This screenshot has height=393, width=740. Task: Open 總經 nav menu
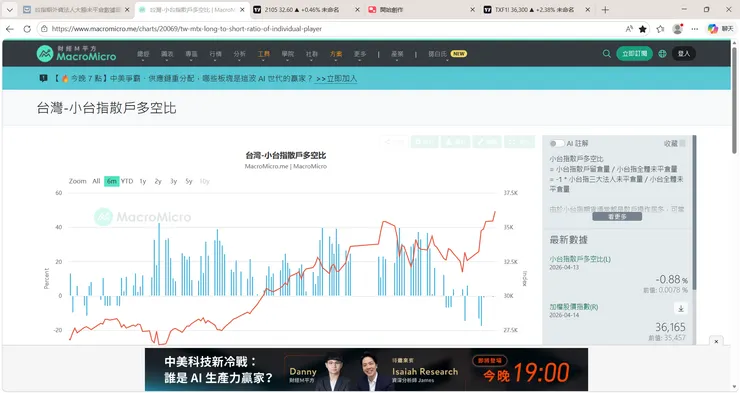143,54
